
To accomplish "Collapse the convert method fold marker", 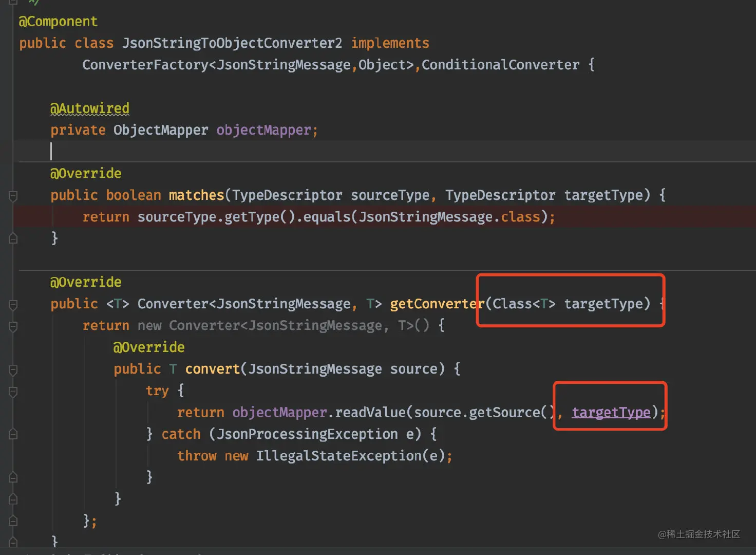I will [x=13, y=370].
